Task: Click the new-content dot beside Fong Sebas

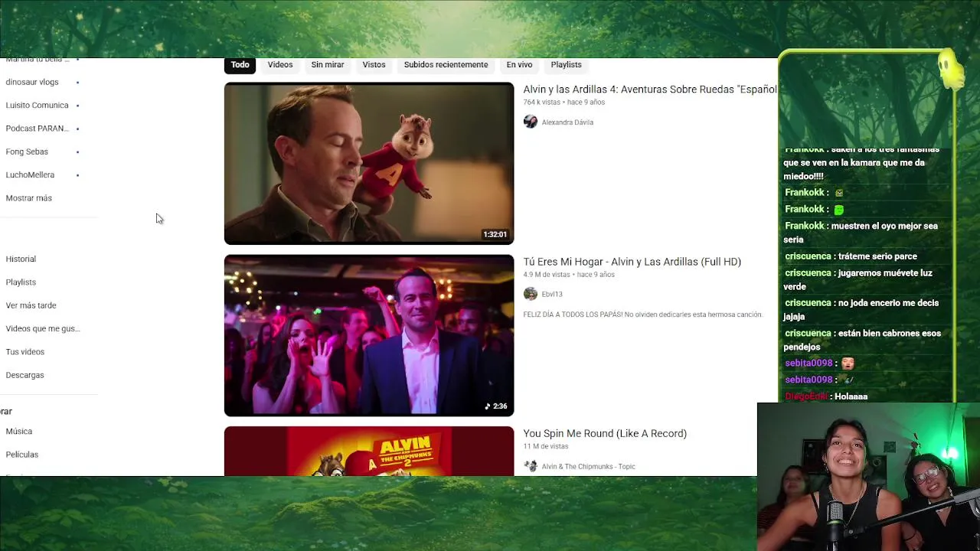Action: pyautogui.click(x=77, y=152)
